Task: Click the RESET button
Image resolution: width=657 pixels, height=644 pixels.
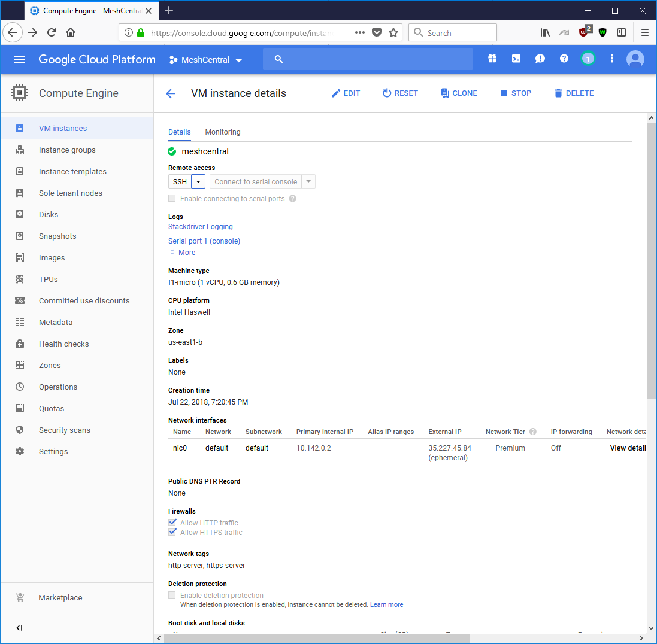Action: pyautogui.click(x=400, y=93)
